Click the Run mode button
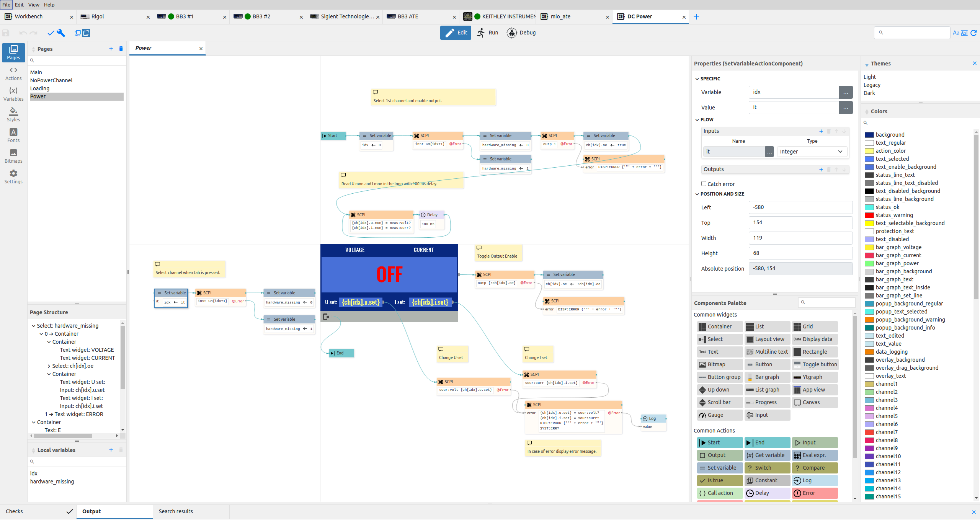980x524 pixels. pyautogui.click(x=488, y=33)
